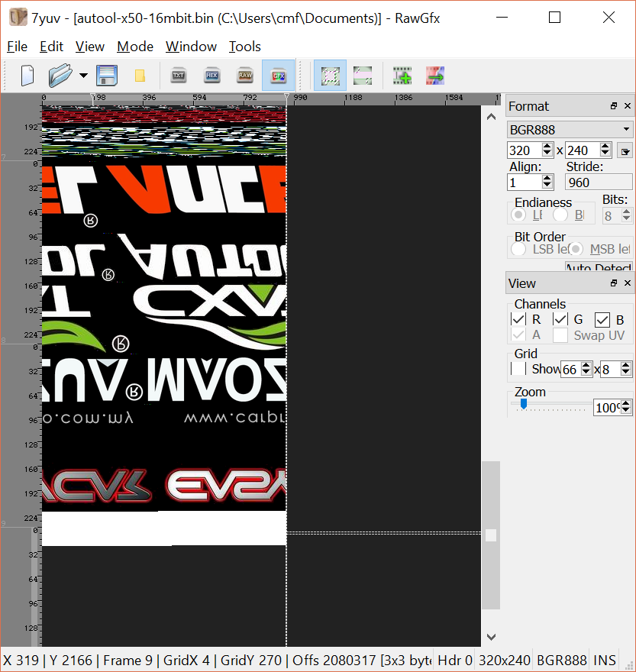Open resolution presets button next to 240
636x672 pixels.
625,150
